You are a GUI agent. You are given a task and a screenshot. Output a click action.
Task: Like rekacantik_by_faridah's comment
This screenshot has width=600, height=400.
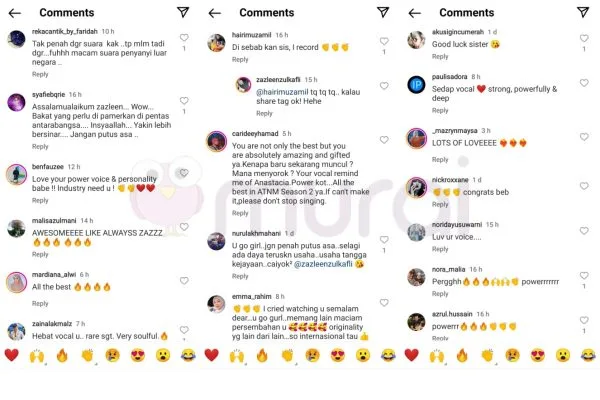click(x=184, y=38)
